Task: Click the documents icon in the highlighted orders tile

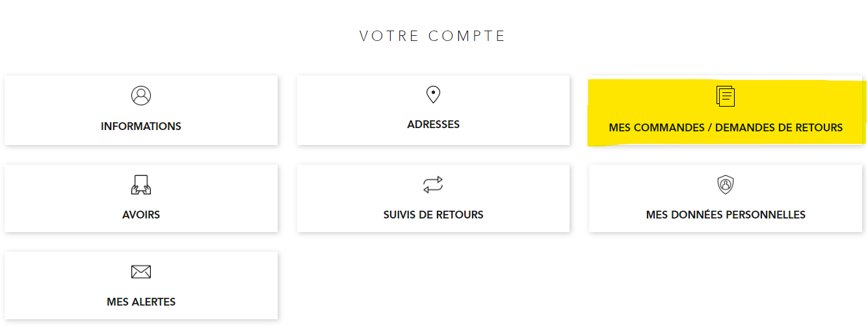Action: pyautogui.click(x=726, y=96)
